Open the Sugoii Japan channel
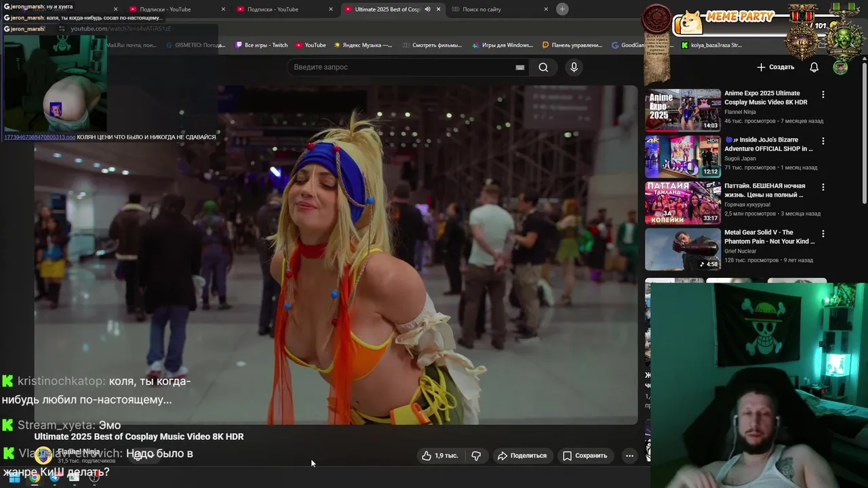Viewport: 868px width, 488px height. coord(740,159)
